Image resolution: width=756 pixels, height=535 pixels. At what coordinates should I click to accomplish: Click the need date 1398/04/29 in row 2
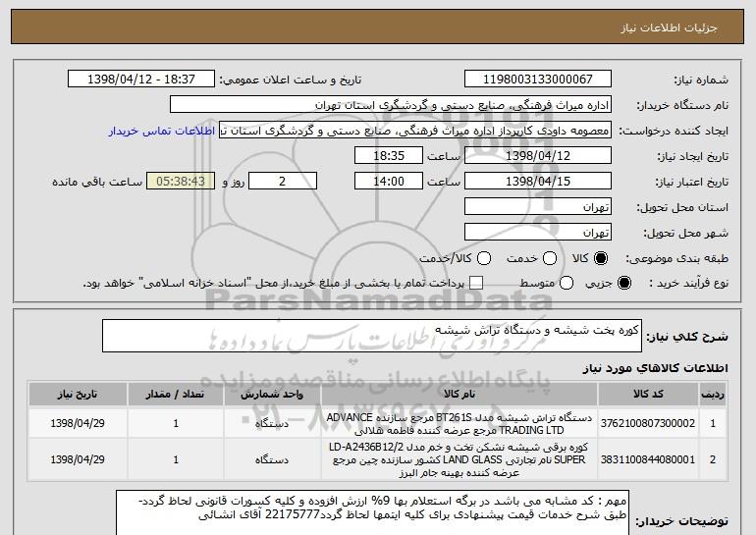coord(78,459)
